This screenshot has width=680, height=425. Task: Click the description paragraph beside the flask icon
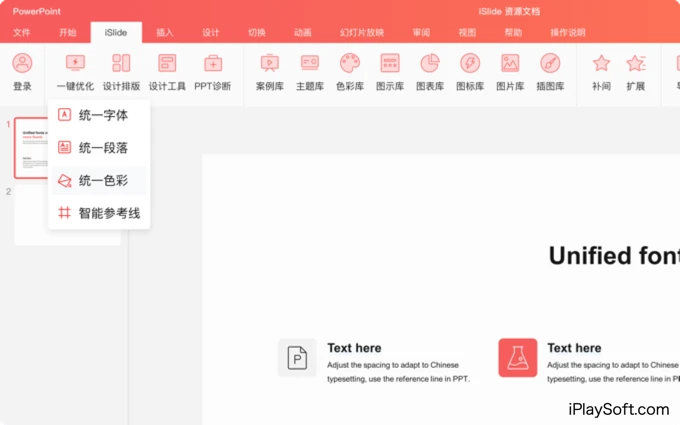click(x=613, y=372)
